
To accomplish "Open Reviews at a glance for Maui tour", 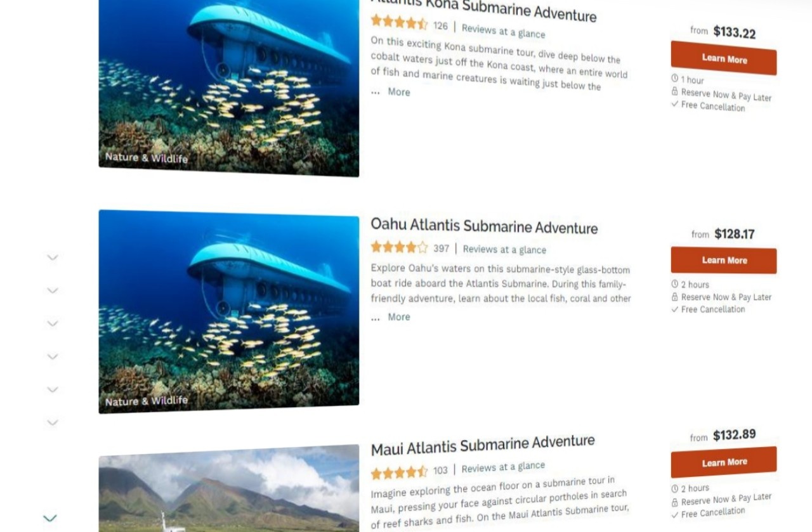I will click(503, 468).
